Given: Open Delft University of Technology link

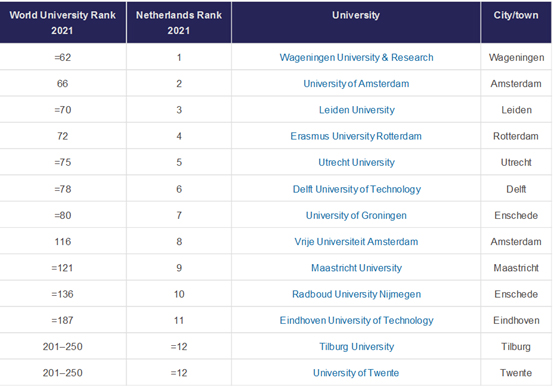Looking at the screenshot, I should (356, 189).
